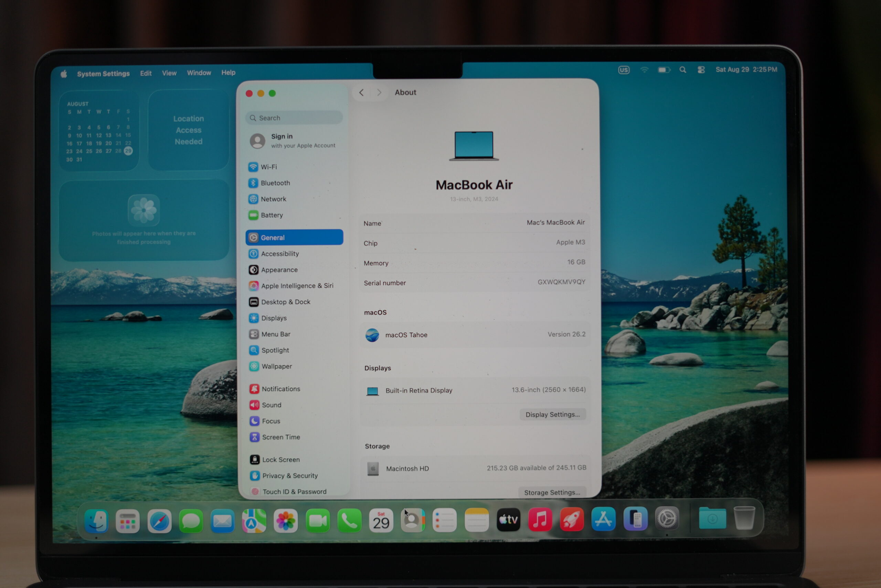
Task: Launch FaceTime from the Dock
Action: point(318,521)
